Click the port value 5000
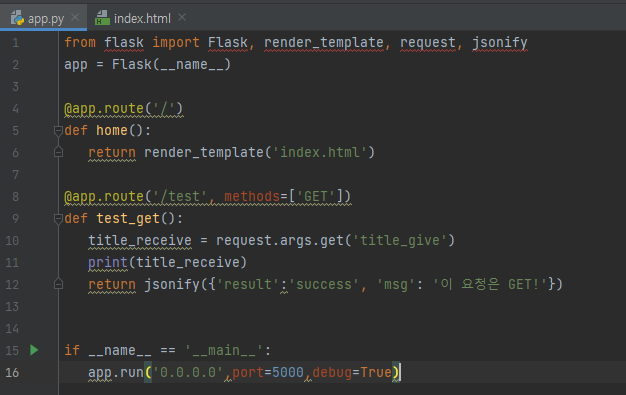 287,372
